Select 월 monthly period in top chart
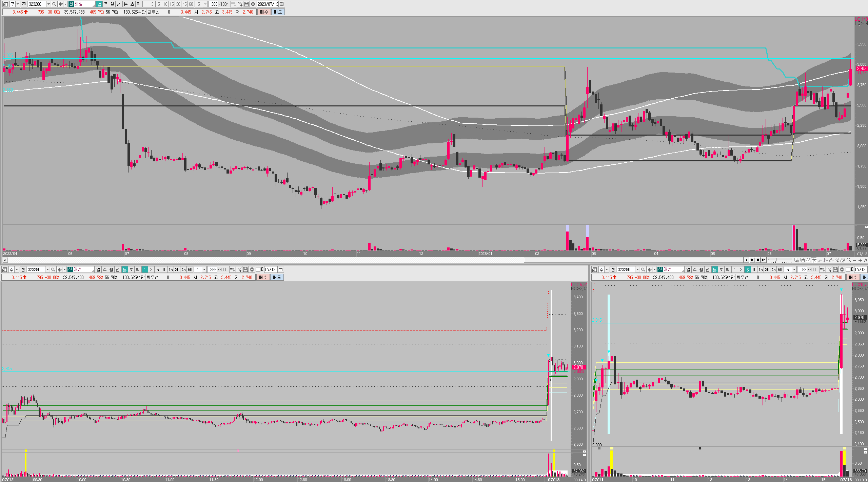 [x=112, y=4]
